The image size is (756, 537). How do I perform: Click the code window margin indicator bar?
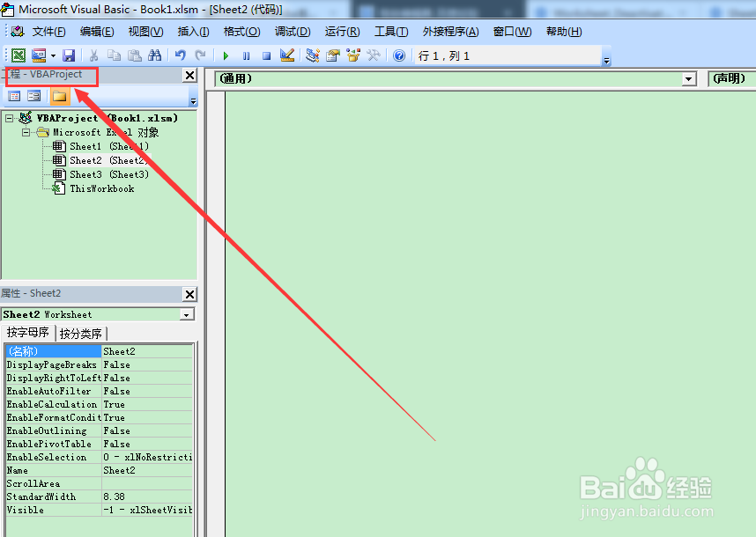coord(216,313)
